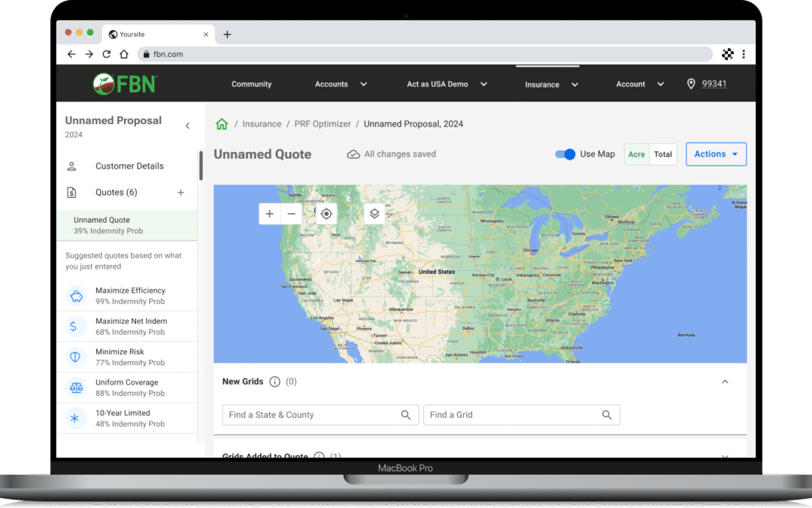812x508 pixels.
Task: Open a new browser tab
Action: pos(227,34)
